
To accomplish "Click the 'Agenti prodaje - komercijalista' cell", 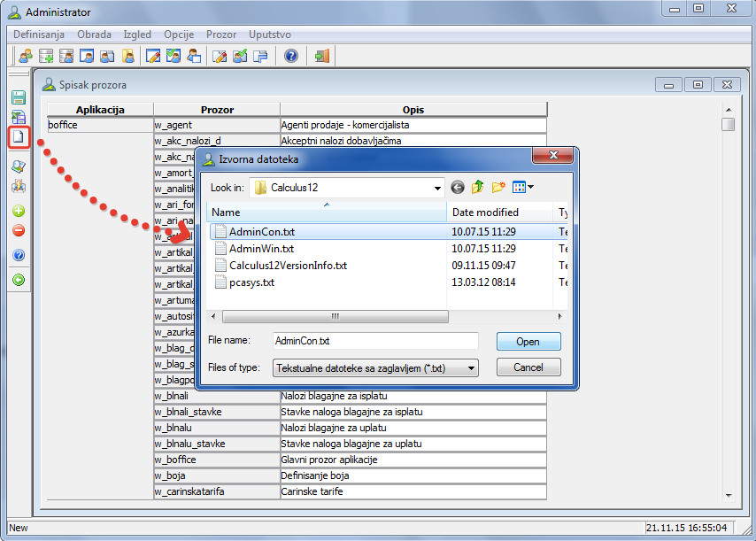I will click(413, 125).
